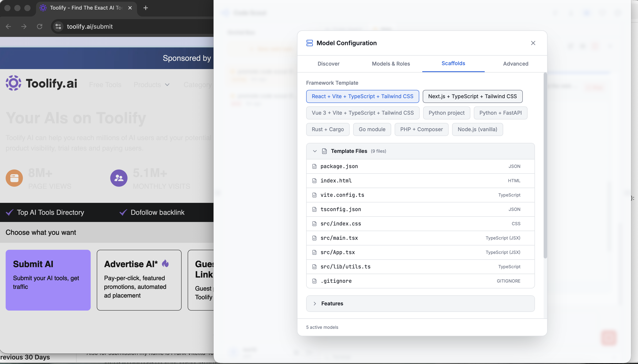Click the Template Files header file icon

(324, 151)
